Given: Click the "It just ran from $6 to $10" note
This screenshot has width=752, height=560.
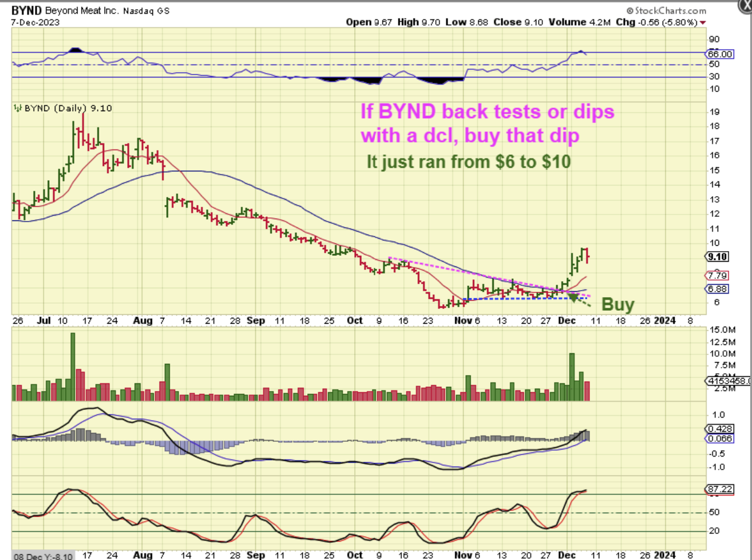Looking at the screenshot, I should coord(468,162).
